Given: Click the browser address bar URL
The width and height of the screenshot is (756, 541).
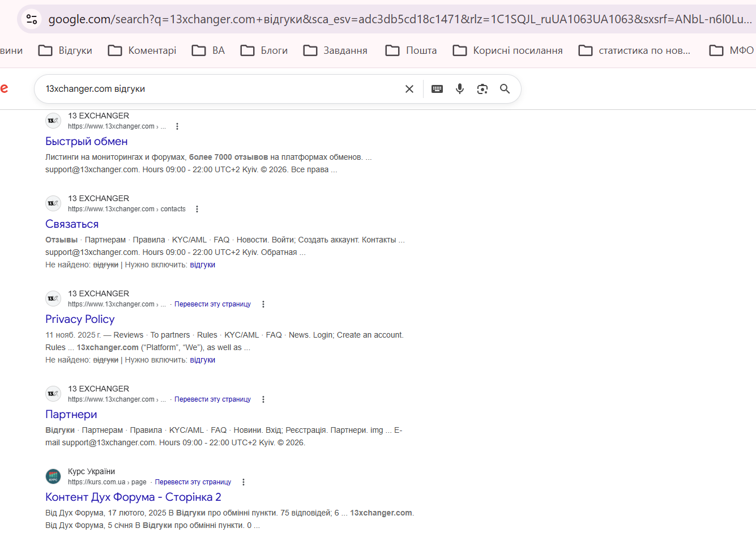Looking at the screenshot, I should (x=400, y=19).
